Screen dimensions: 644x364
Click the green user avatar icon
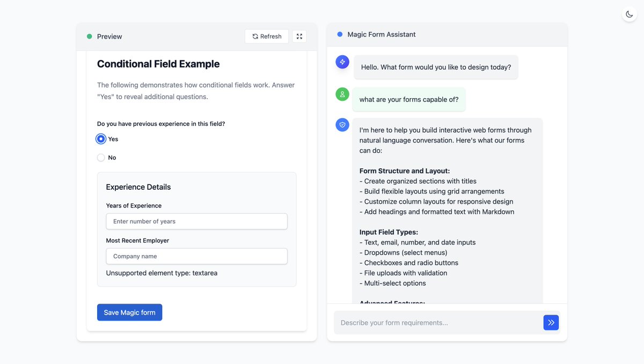click(x=342, y=94)
